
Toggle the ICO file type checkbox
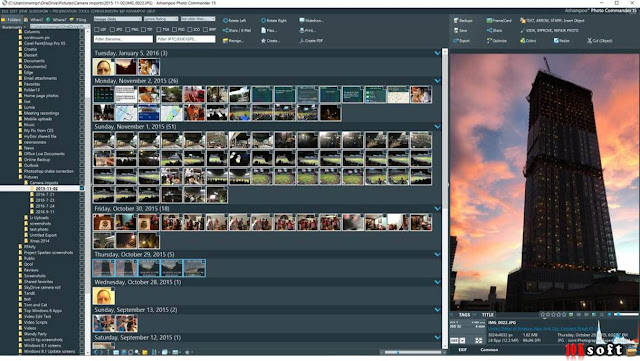point(190,30)
